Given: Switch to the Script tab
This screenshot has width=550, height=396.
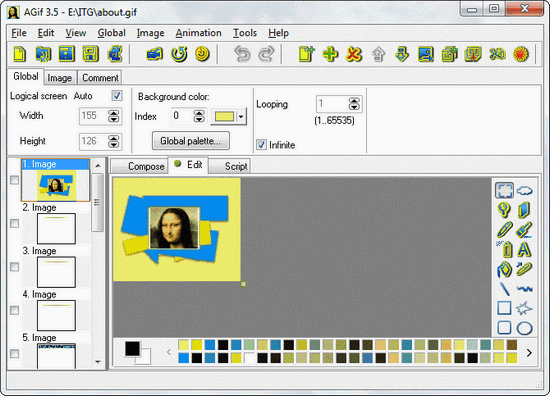Looking at the screenshot, I should [x=230, y=166].
